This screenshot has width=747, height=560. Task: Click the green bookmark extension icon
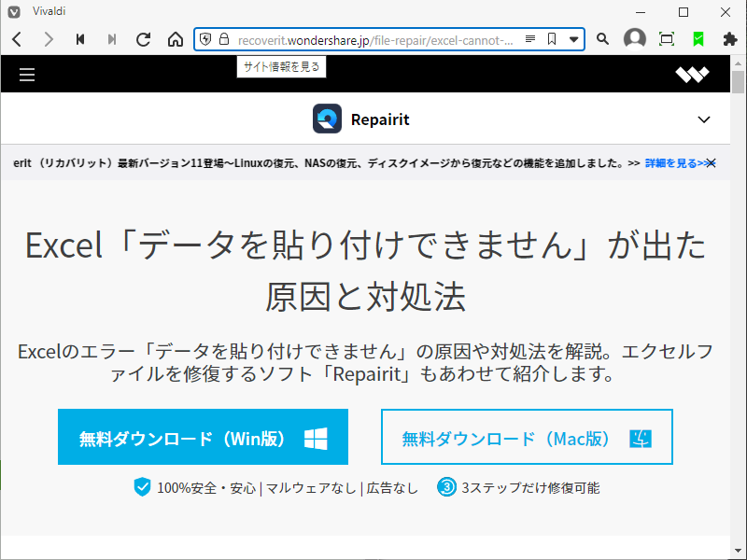[x=698, y=39]
